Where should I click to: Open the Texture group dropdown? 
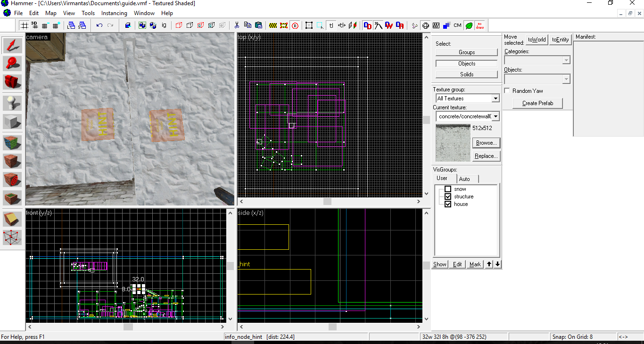click(495, 98)
